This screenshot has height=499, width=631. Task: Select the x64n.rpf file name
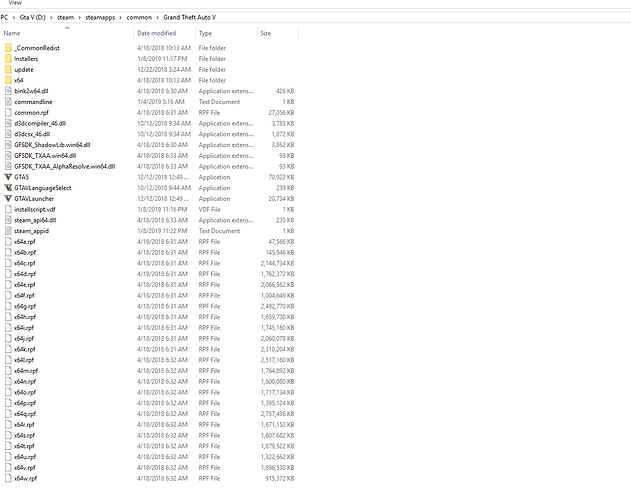25,382
